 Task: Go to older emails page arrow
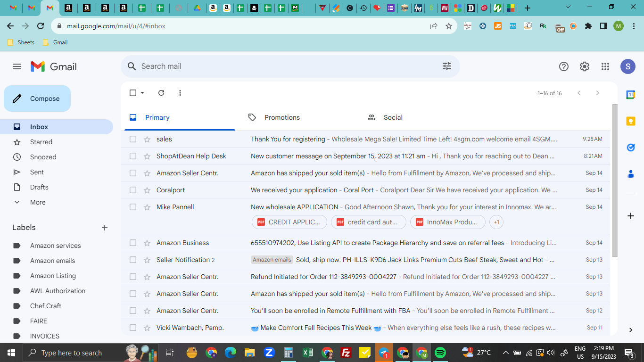point(598,93)
